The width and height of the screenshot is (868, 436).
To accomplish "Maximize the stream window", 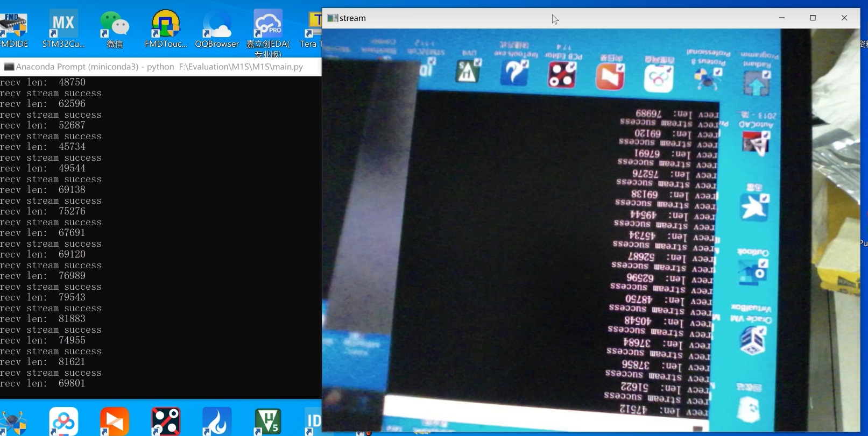I will [x=813, y=18].
